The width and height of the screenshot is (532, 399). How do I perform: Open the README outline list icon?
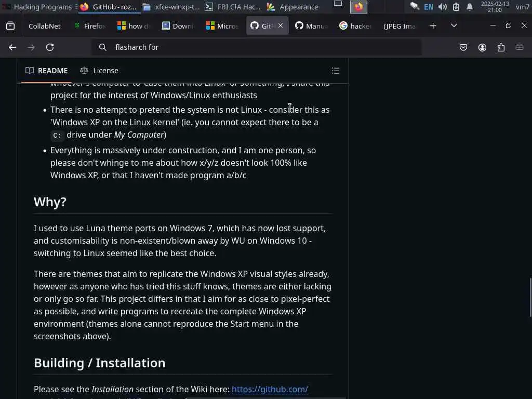pyautogui.click(x=336, y=71)
